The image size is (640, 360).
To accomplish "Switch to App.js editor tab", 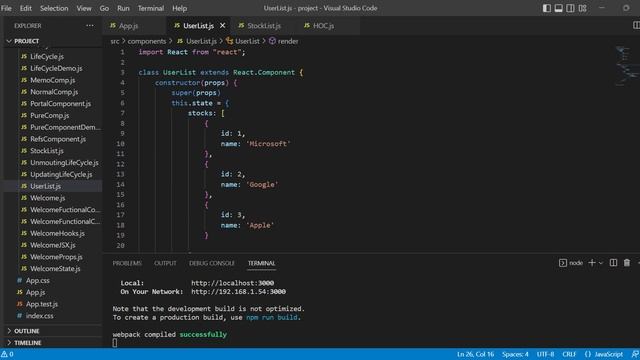I will point(135,26).
